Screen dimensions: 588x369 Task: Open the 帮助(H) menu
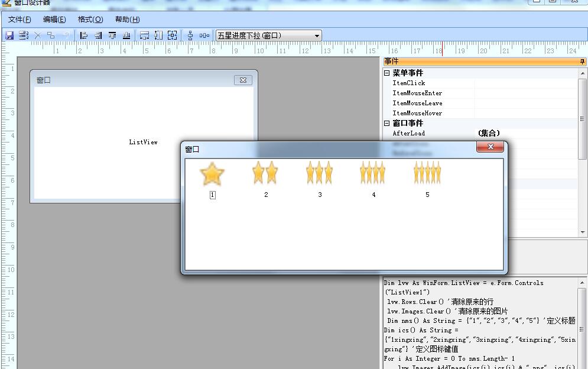pyautogui.click(x=128, y=20)
